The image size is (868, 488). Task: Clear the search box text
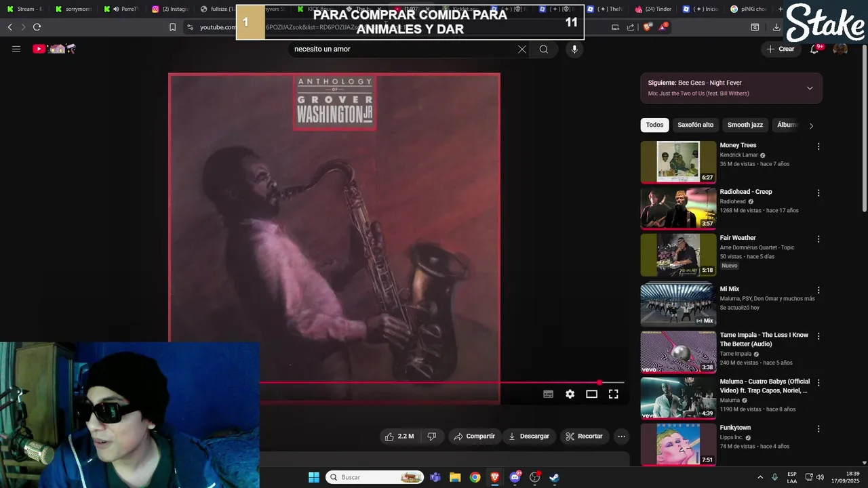click(522, 49)
